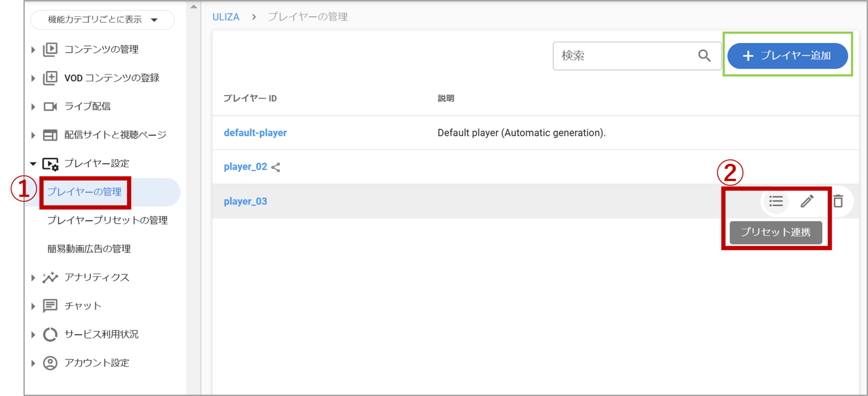Image resolution: width=868 pixels, height=396 pixels.
Task: Open 簡易動画広告の管理 in sidebar
Action: pos(89,249)
